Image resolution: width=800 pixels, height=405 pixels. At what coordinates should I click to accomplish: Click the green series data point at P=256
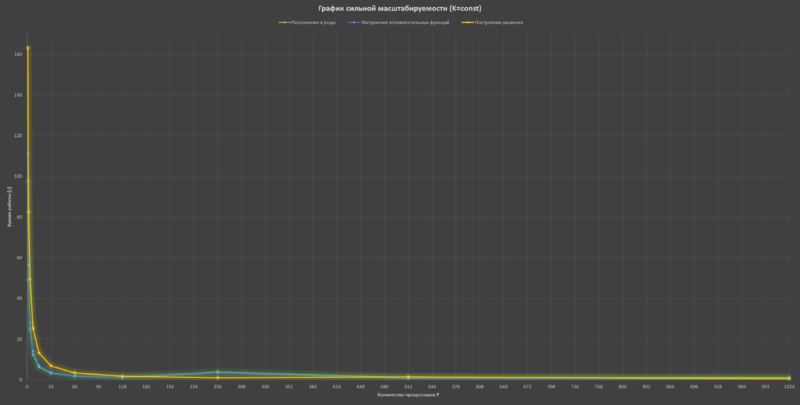(x=218, y=372)
